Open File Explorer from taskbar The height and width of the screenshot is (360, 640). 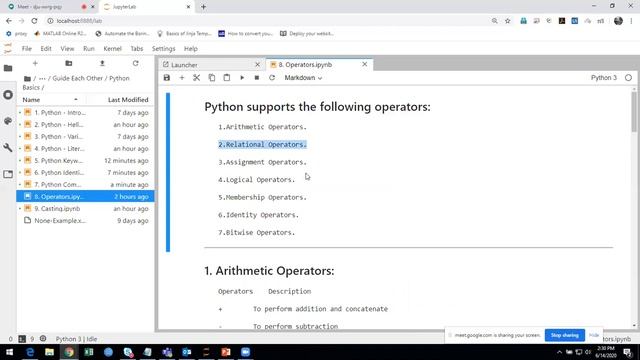tap(49, 352)
